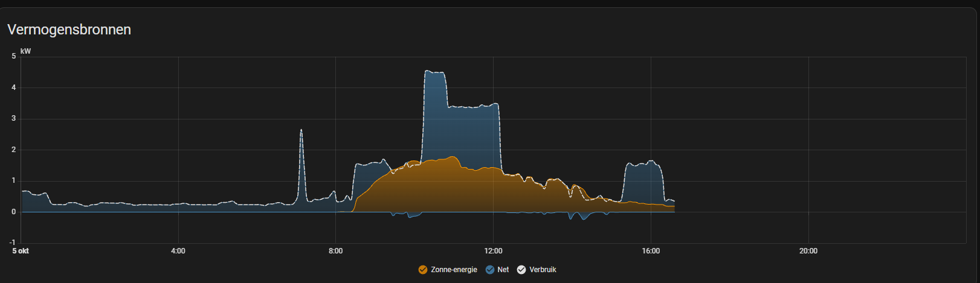The image size is (980, 283).
Task: Click the 16:00 time axis label
Action: [x=651, y=251]
